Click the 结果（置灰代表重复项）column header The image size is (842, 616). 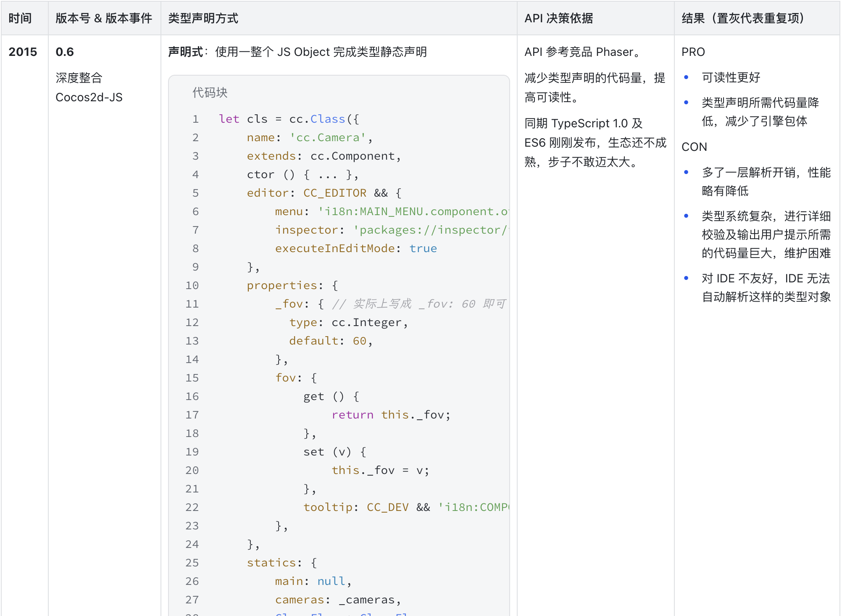742,18
